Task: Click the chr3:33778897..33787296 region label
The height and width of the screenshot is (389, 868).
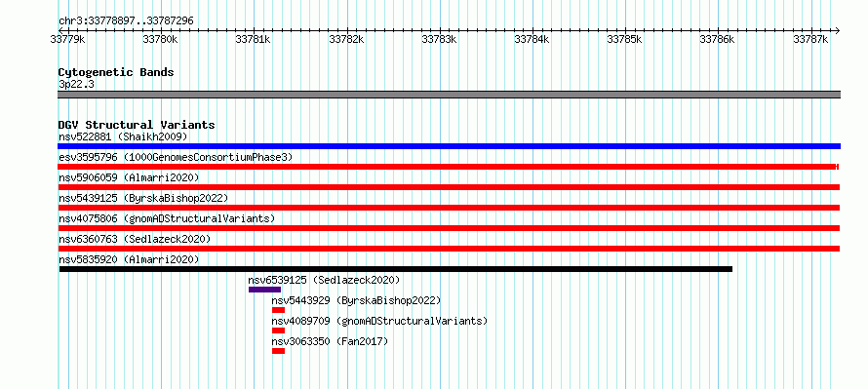Action: [126, 21]
